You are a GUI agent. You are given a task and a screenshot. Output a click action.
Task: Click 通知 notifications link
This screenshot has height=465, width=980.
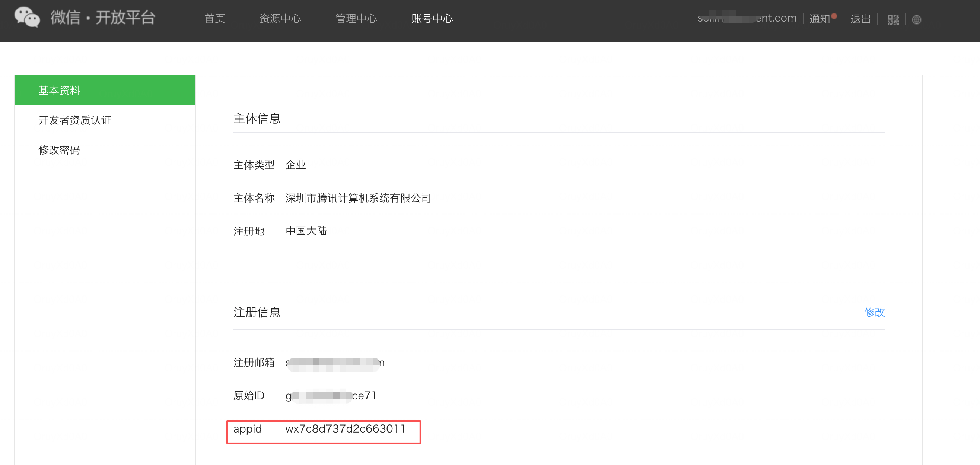(x=819, y=19)
